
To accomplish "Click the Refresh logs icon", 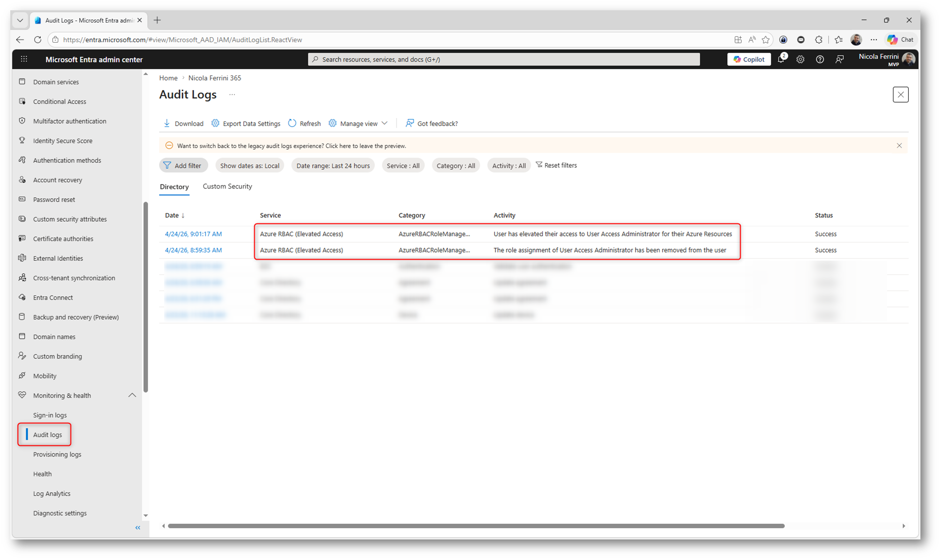I will pos(292,123).
